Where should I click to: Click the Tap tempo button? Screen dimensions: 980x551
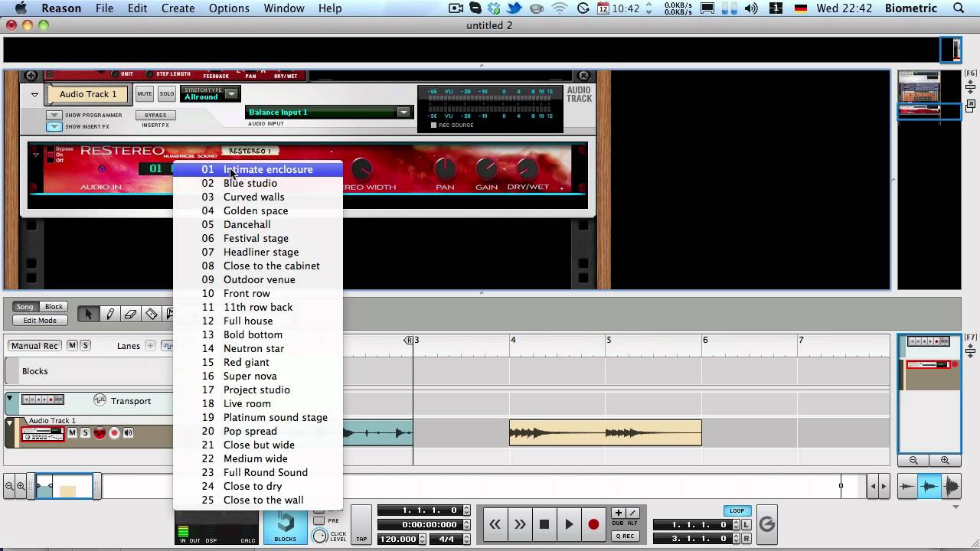[x=361, y=526]
